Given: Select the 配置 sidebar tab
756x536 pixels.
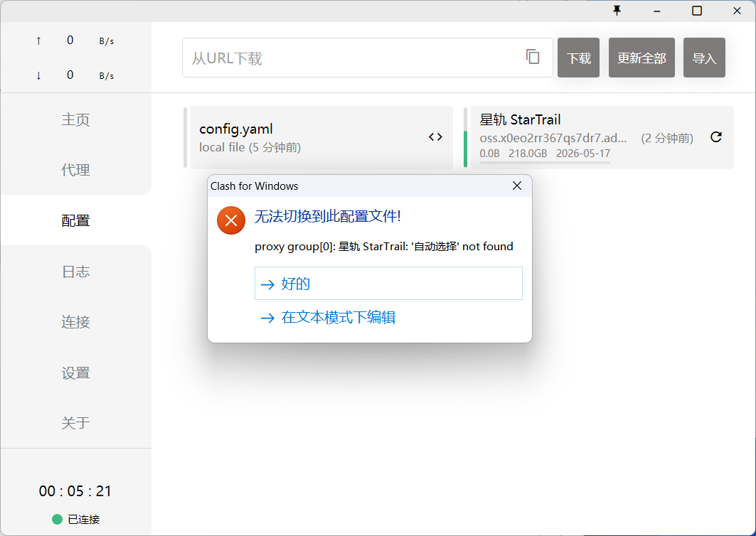Looking at the screenshot, I should click(75, 220).
